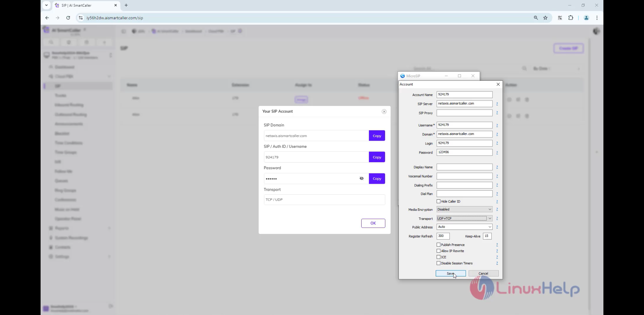
Task: Open the Transport UDP+TCP dropdown
Action: pyautogui.click(x=464, y=218)
